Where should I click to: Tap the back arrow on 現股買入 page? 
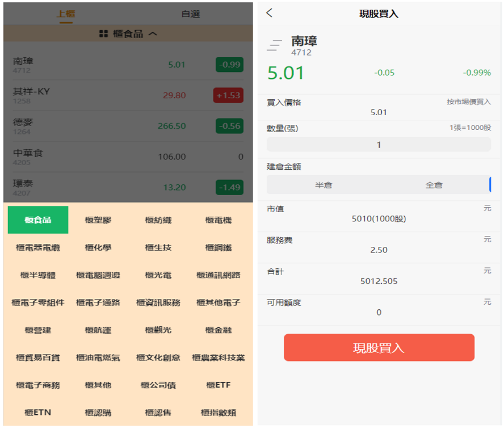coord(269,13)
